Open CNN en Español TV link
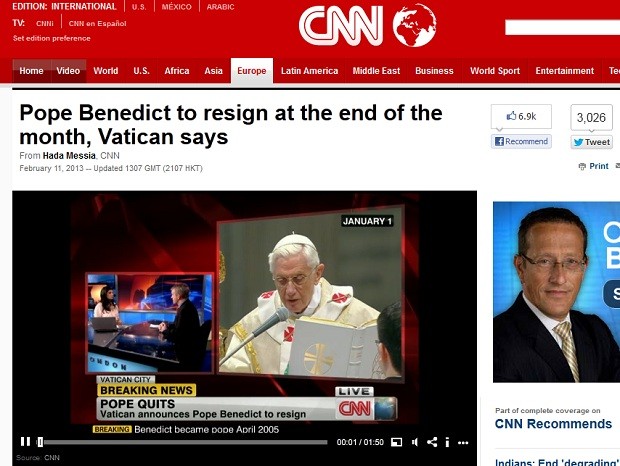This screenshot has width=620, height=466. (x=97, y=24)
